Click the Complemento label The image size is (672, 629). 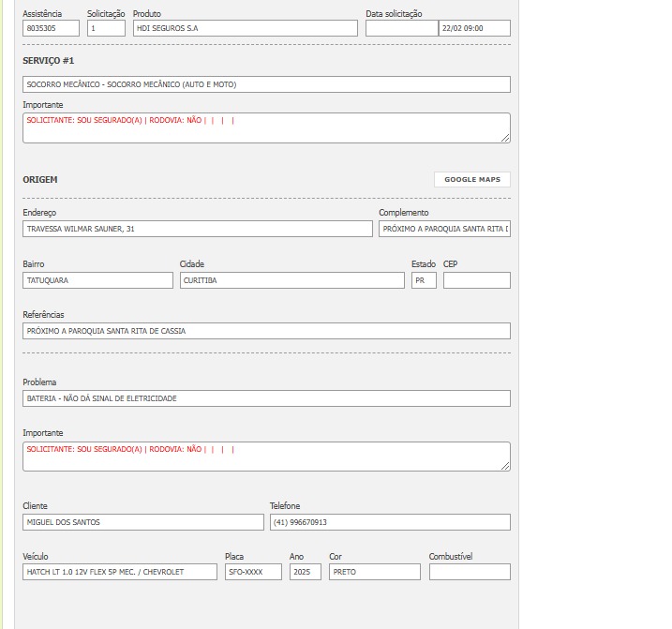point(404,213)
